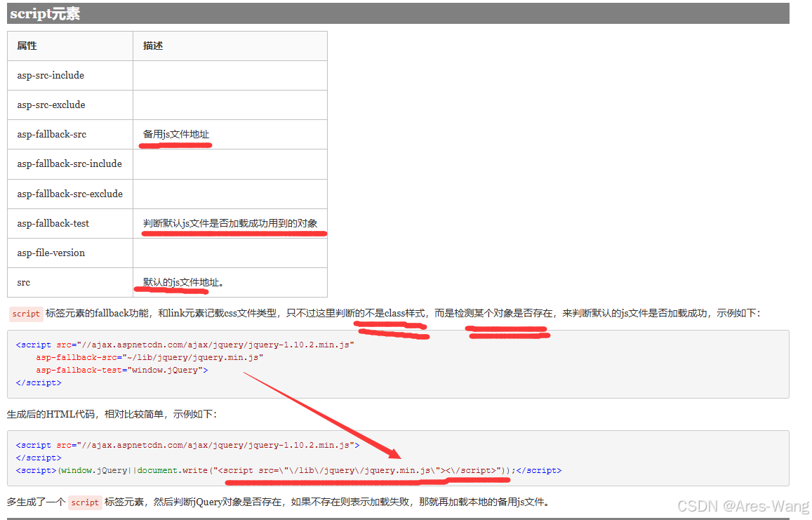This screenshot has height=520, width=812.
Task: Click the asp-fallback-test="window.jQuery" code line
Action: tap(121, 371)
